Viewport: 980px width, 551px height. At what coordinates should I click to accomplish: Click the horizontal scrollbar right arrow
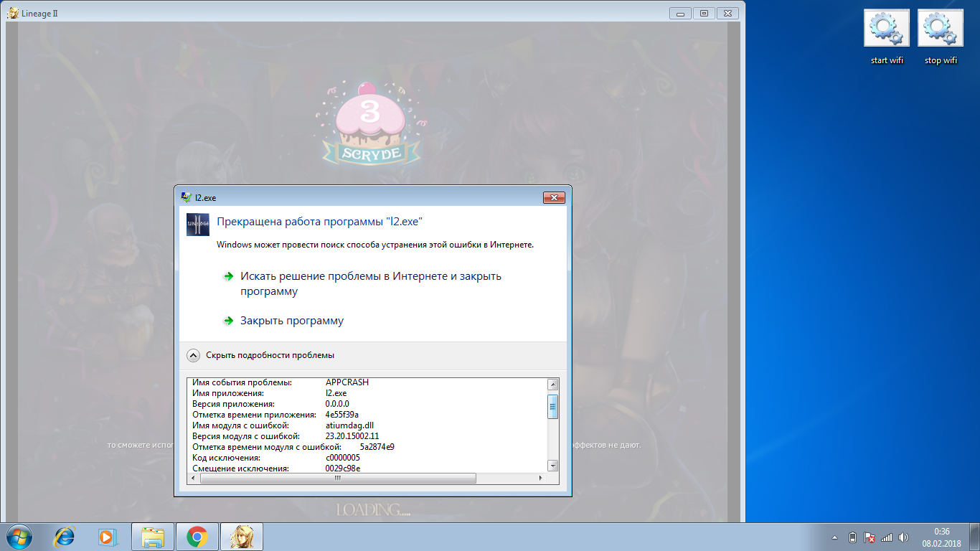pyautogui.click(x=541, y=478)
